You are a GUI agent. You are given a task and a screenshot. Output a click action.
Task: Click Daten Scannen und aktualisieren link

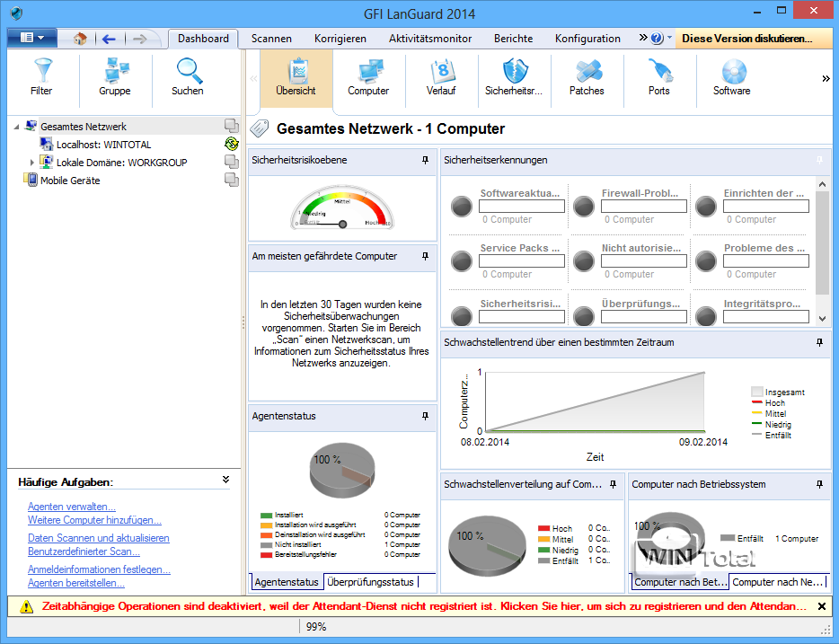(x=99, y=538)
